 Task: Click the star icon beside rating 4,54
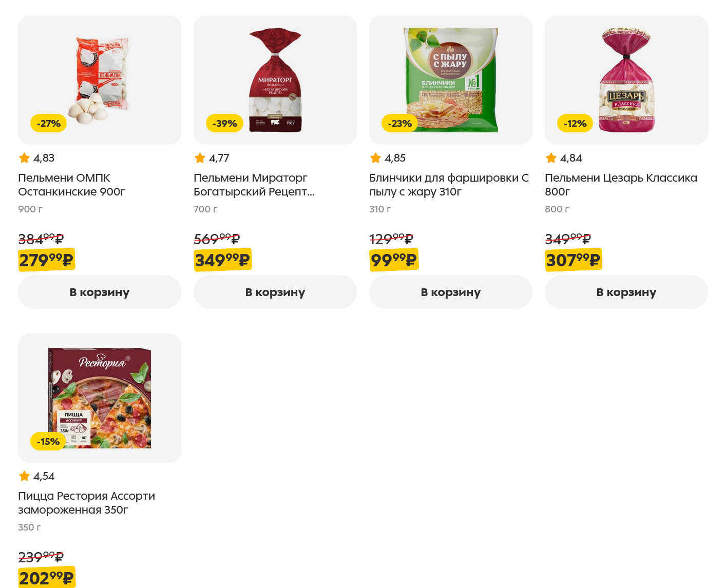[24, 476]
